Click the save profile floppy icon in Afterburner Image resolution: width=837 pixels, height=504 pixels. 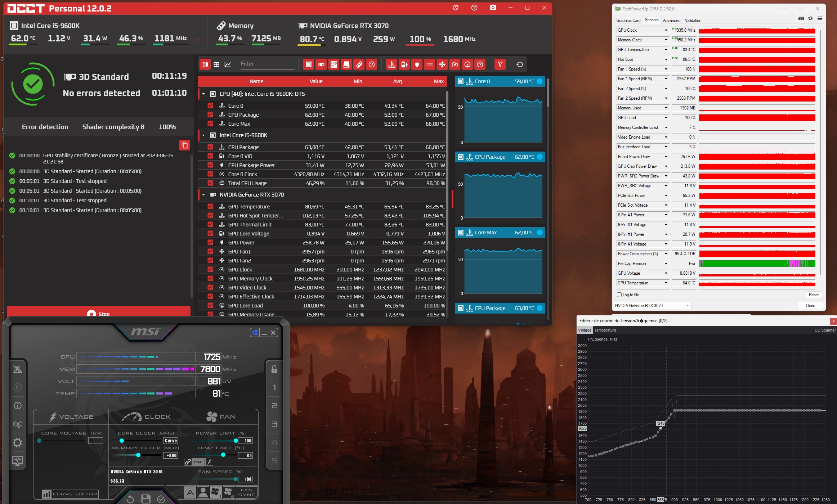(146, 499)
